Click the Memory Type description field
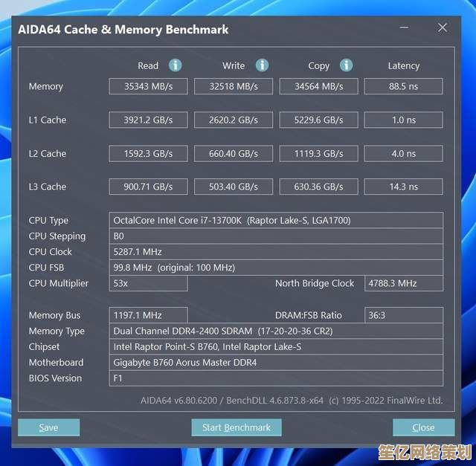 276,331
